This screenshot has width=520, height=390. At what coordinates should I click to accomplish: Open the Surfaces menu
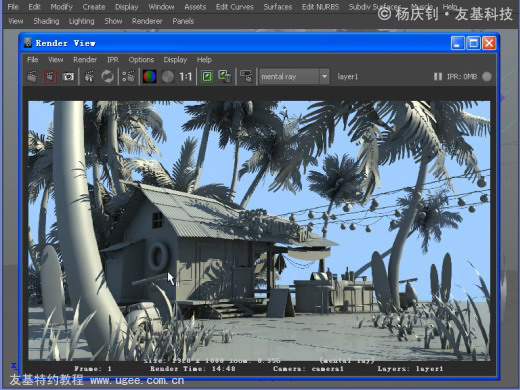[x=278, y=7]
